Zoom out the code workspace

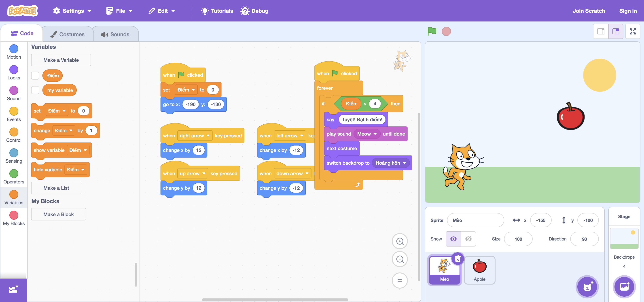pyautogui.click(x=400, y=259)
